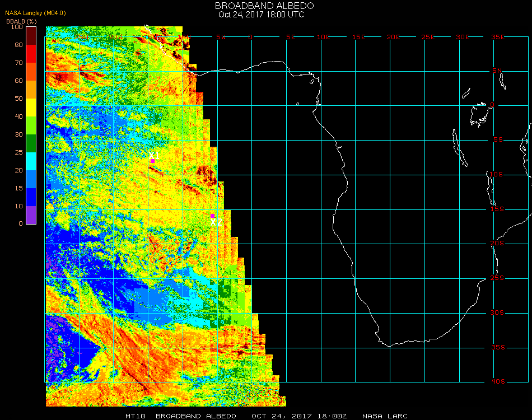Pick the orange 50-60 legend swatch
Viewport: 532px width, 420px height.
pyautogui.click(x=31, y=90)
